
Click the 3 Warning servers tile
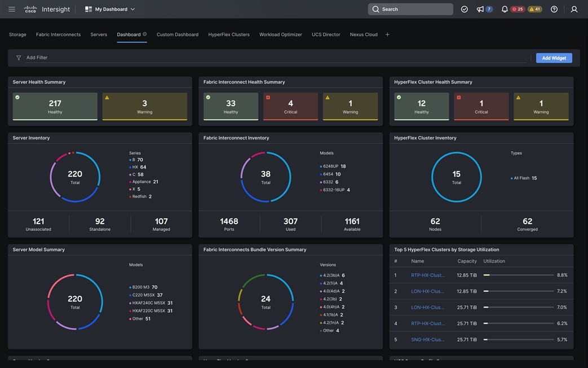(145, 106)
